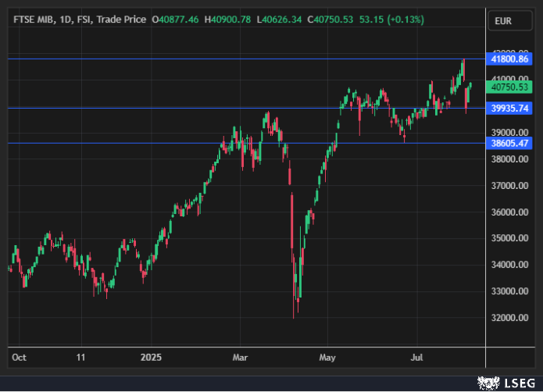Click the LSEG lion logo icon
This screenshot has width=543, height=392.
pos(489,382)
